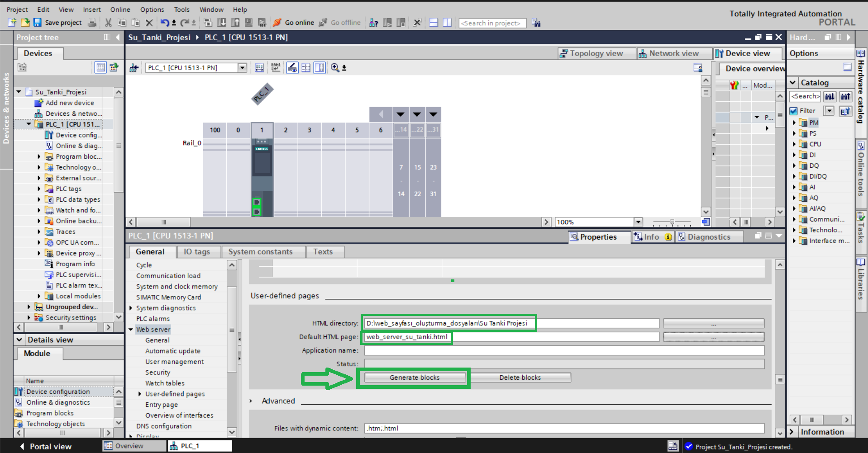Click the search icon next to project search

tap(536, 23)
